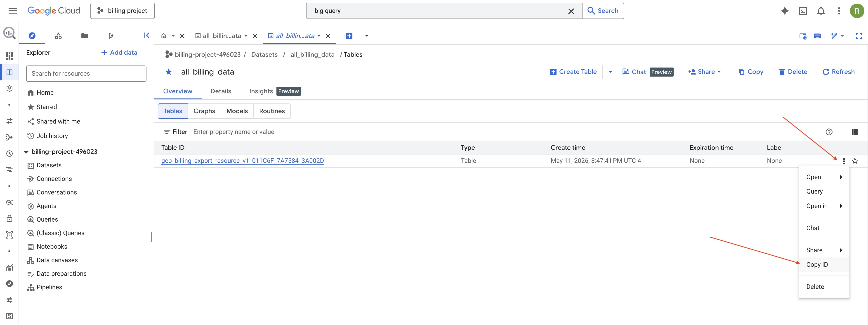Switch to Insights tab
The height and width of the screenshot is (325, 868).
pos(275,91)
